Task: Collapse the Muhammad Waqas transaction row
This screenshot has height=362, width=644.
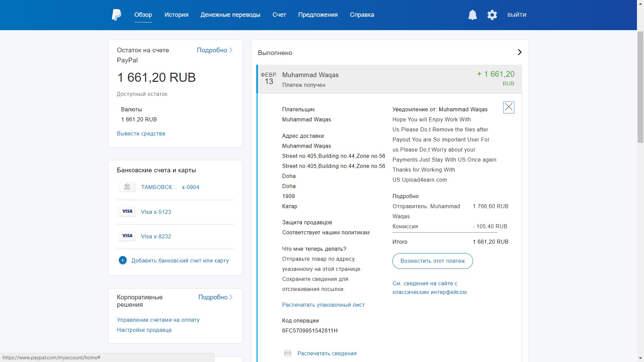Action: click(x=389, y=79)
